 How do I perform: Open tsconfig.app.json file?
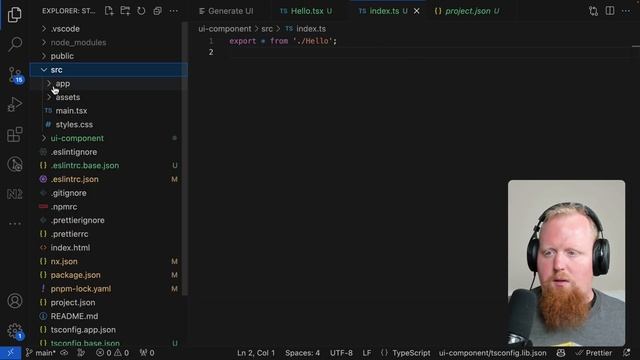109,330
